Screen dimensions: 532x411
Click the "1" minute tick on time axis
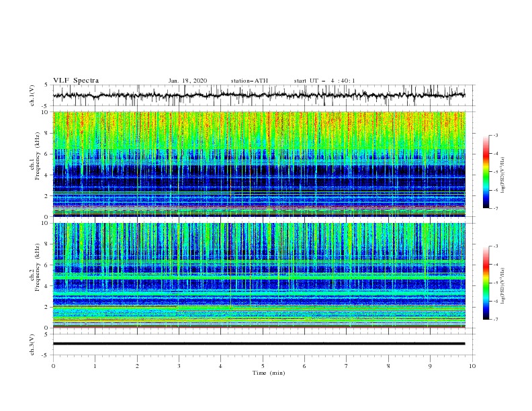95,366
